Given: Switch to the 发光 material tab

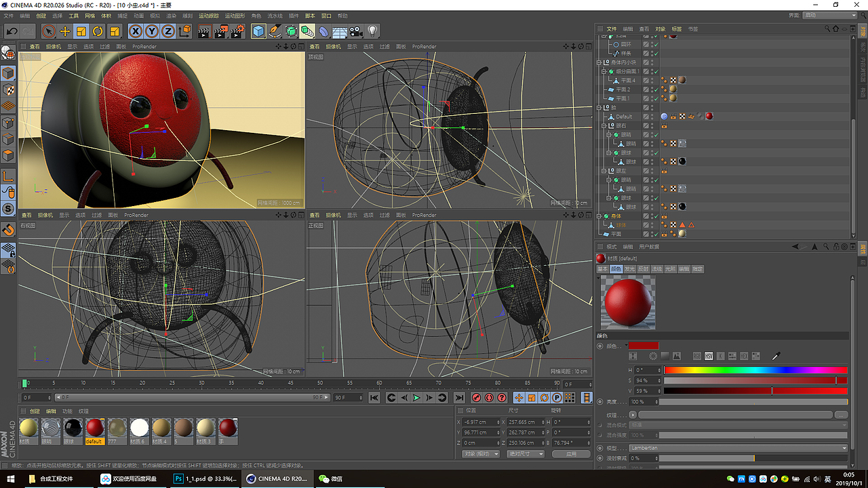Looking at the screenshot, I should (x=629, y=269).
